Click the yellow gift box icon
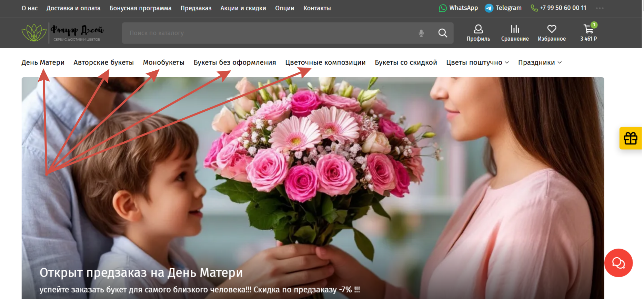Screen dimensions: 644x299 (630, 138)
